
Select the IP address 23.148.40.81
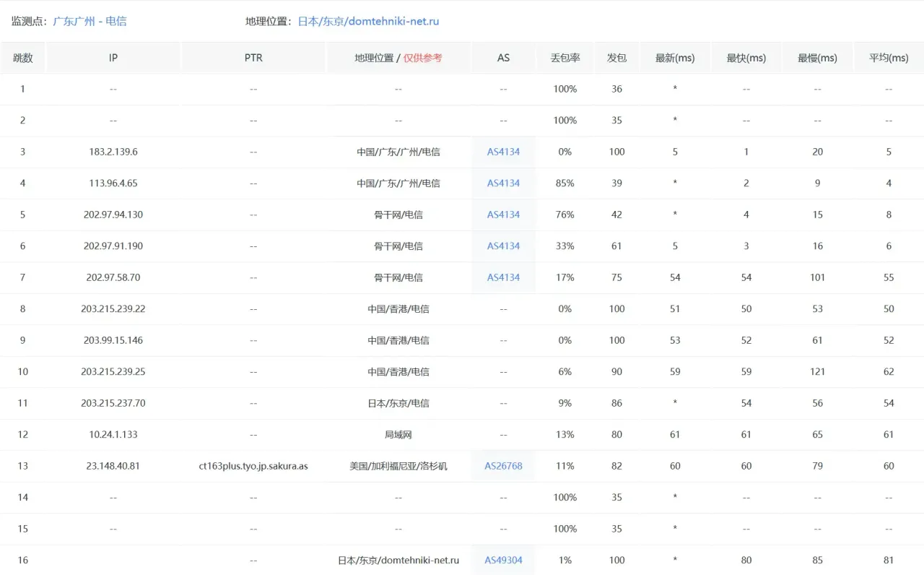pyautogui.click(x=113, y=466)
